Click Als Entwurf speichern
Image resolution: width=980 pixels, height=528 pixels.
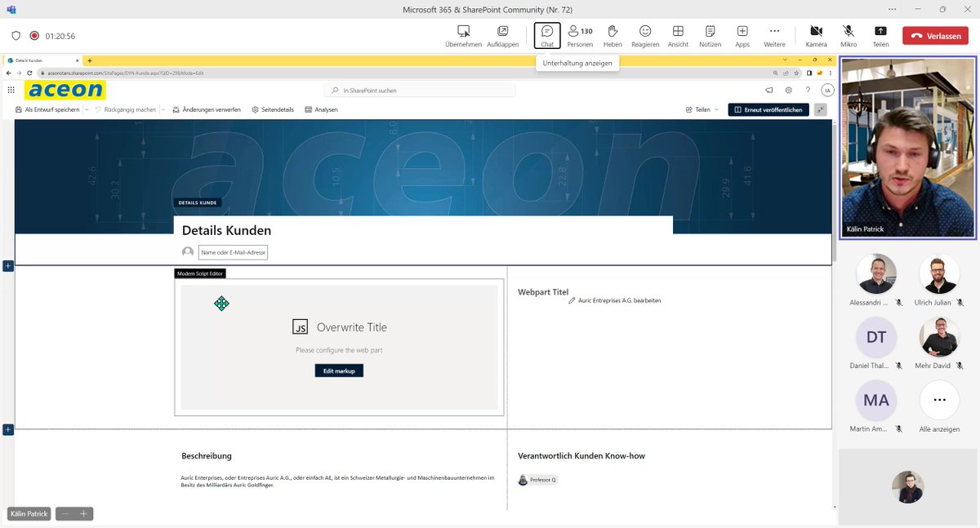point(47,109)
